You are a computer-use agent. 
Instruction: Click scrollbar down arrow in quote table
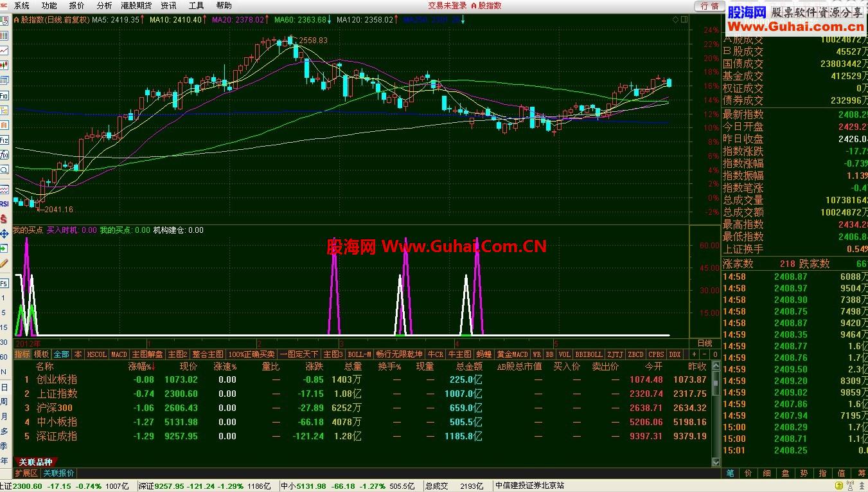click(x=716, y=462)
